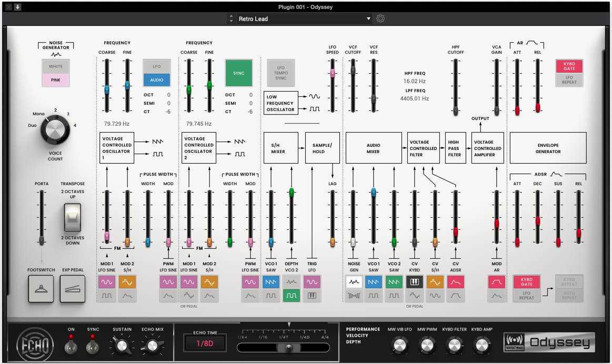Viewport: 612px width, 364px height.
Task: Switch VCO 1 to LFO mode
Action: [157, 66]
